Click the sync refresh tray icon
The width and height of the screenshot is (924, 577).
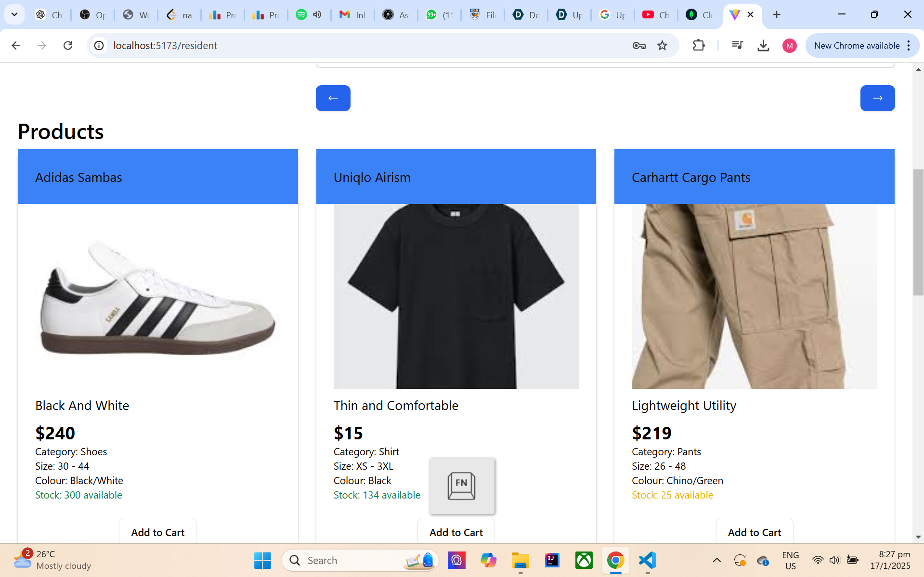coord(740,561)
